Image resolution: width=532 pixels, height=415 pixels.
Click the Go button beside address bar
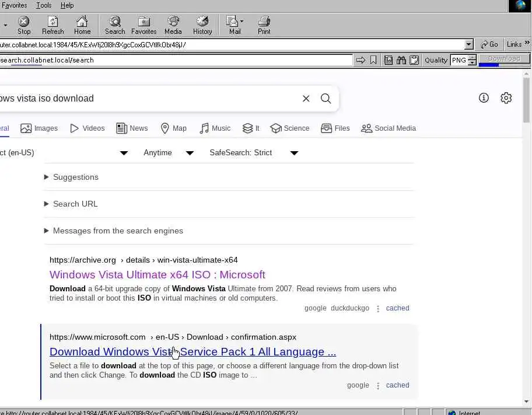(489, 44)
